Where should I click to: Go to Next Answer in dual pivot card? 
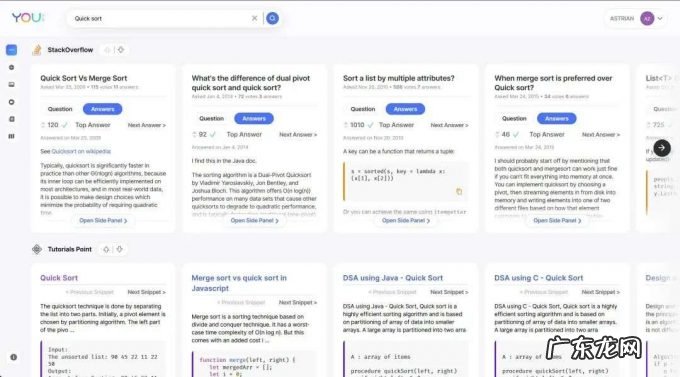pyautogui.click(x=298, y=134)
